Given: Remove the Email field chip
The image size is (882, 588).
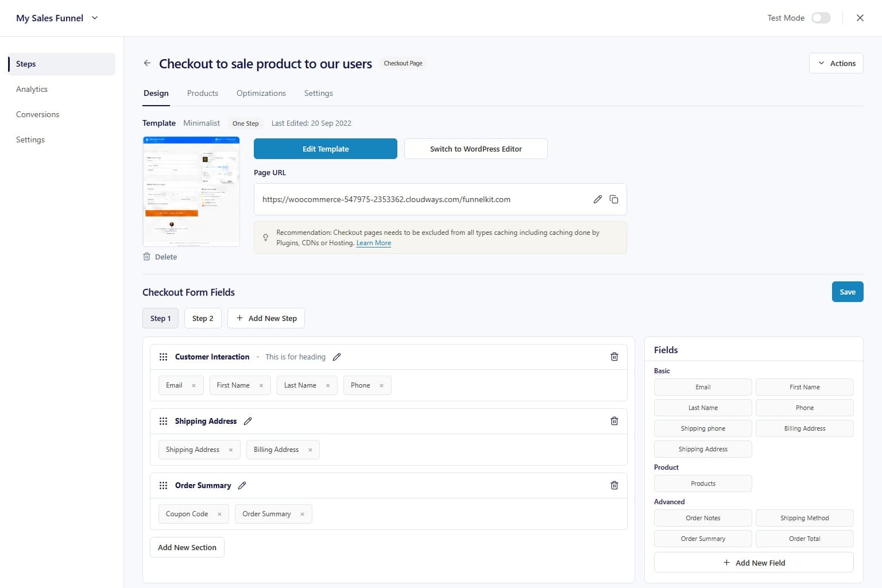Looking at the screenshot, I should point(194,386).
